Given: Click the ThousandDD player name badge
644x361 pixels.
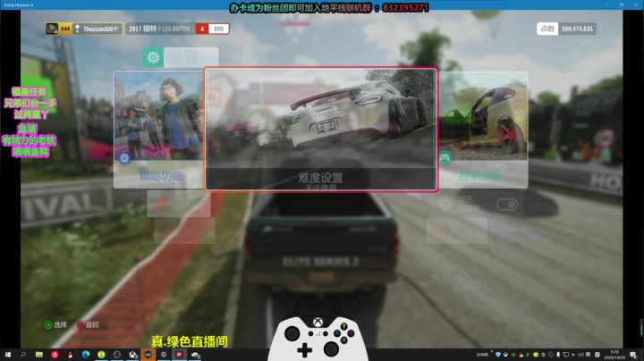Looking at the screenshot, I should click(97, 29).
